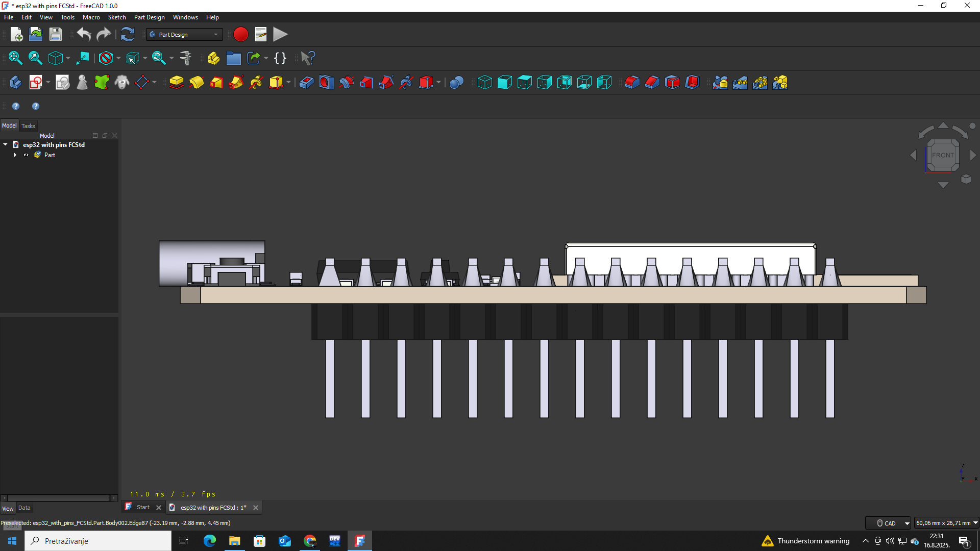Toggle visibility eye of Part item
The width and height of the screenshot is (980, 551).
(x=26, y=155)
